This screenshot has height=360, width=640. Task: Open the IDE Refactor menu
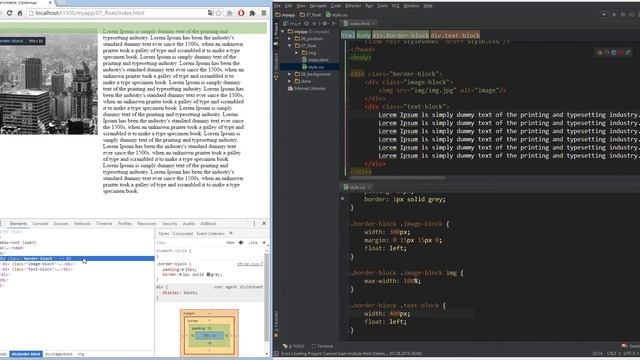[353, 6]
